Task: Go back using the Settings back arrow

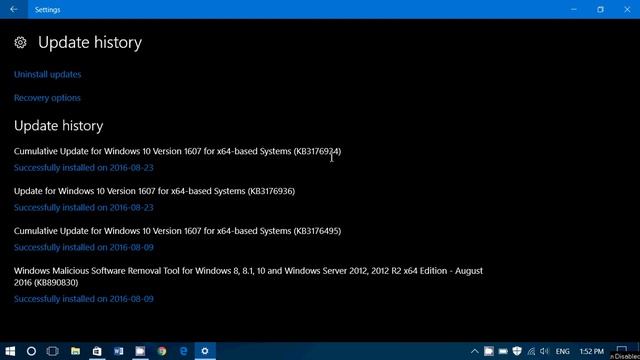Action: coord(14,9)
